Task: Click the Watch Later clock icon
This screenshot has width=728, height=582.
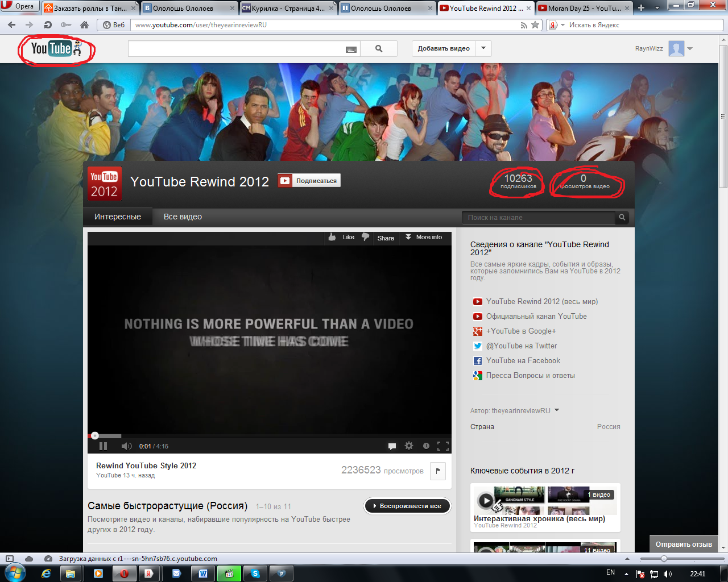Action: click(x=426, y=446)
